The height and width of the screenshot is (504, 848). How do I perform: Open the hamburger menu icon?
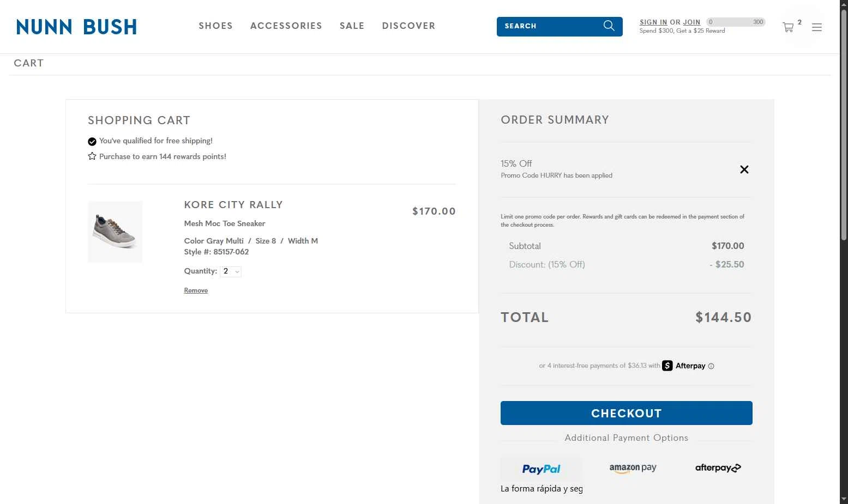[816, 27]
